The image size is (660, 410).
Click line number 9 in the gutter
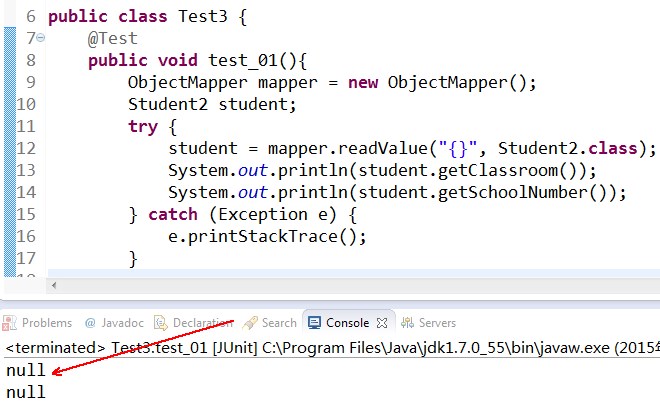(31, 82)
